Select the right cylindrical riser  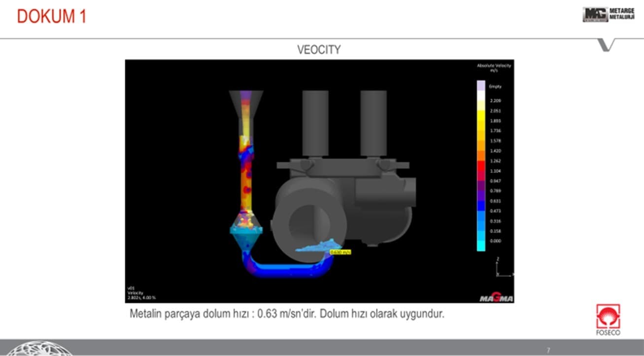(x=373, y=123)
